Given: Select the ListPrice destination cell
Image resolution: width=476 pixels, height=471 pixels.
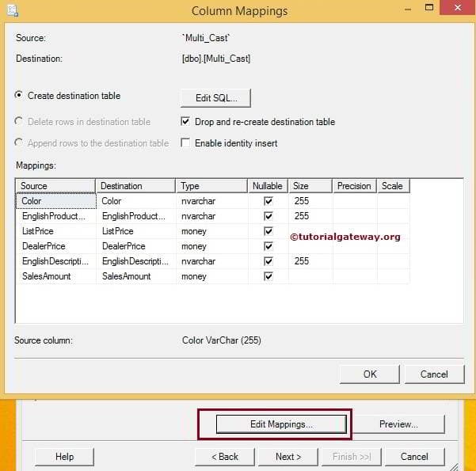Looking at the screenshot, I should pyautogui.click(x=136, y=231).
